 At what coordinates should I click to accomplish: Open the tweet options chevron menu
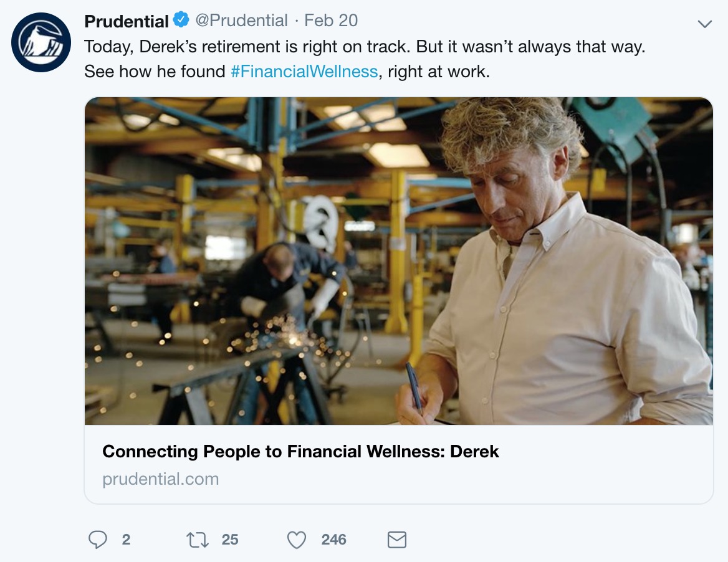pyautogui.click(x=704, y=24)
